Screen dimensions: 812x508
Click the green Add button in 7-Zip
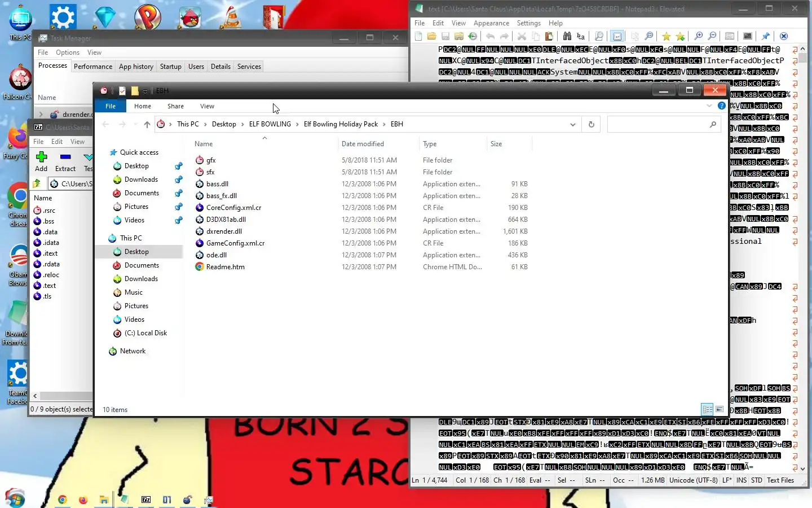point(41,161)
